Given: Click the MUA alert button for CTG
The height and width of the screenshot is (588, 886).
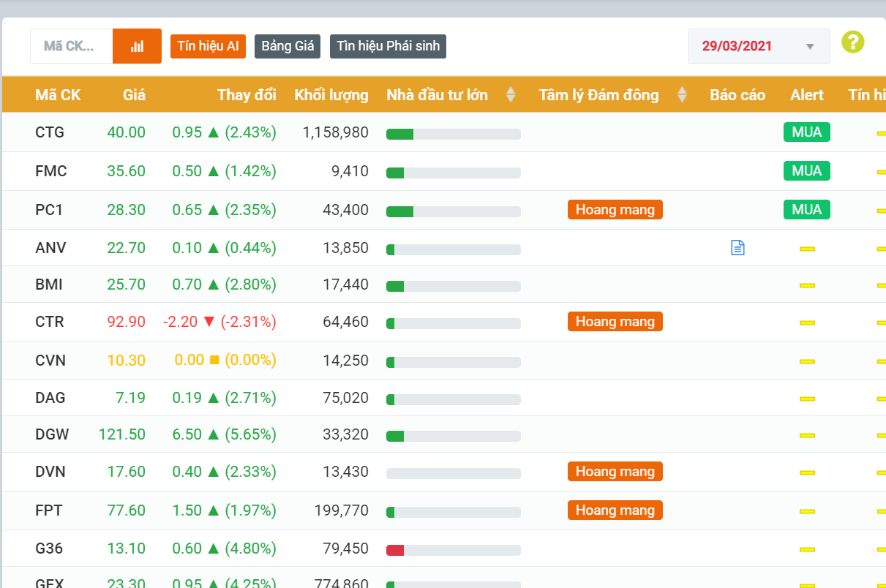Looking at the screenshot, I should pos(806,132).
